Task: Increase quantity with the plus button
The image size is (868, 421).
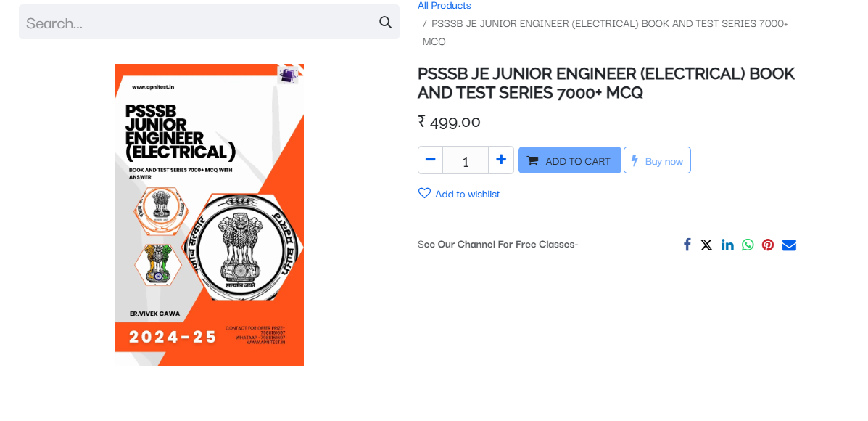Action: (x=501, y=160)
